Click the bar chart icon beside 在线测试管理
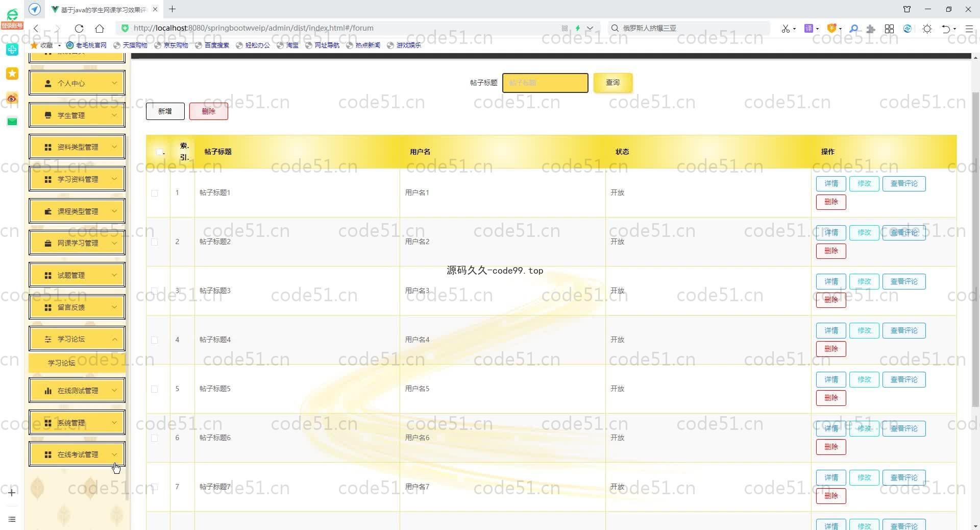980x530 pixels. pyautogui.click(x=48, y=391)
